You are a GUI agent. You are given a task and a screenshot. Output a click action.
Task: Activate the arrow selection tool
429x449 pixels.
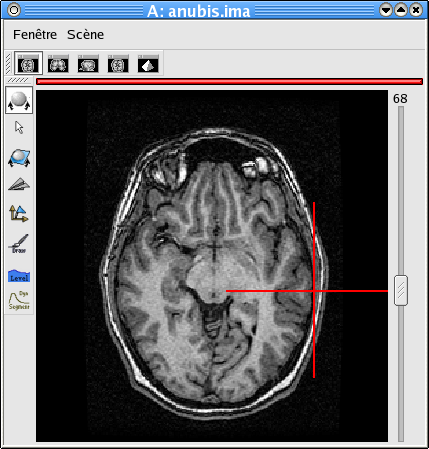(19, 127)
